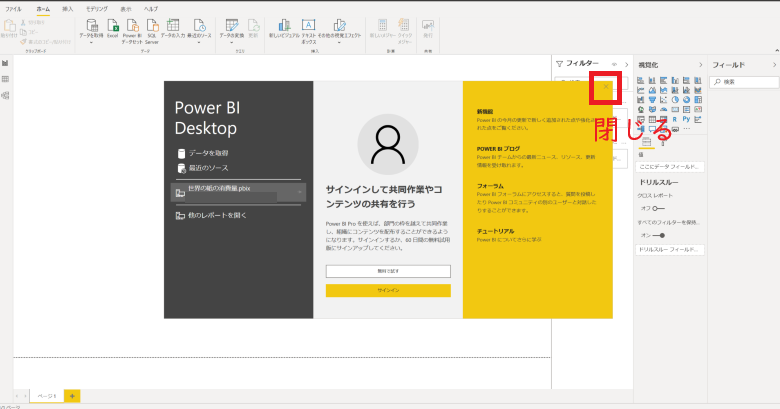Expand the 最近のソース ribbon dropdown arrow
The image size is (780, 409).
[199, 43]
